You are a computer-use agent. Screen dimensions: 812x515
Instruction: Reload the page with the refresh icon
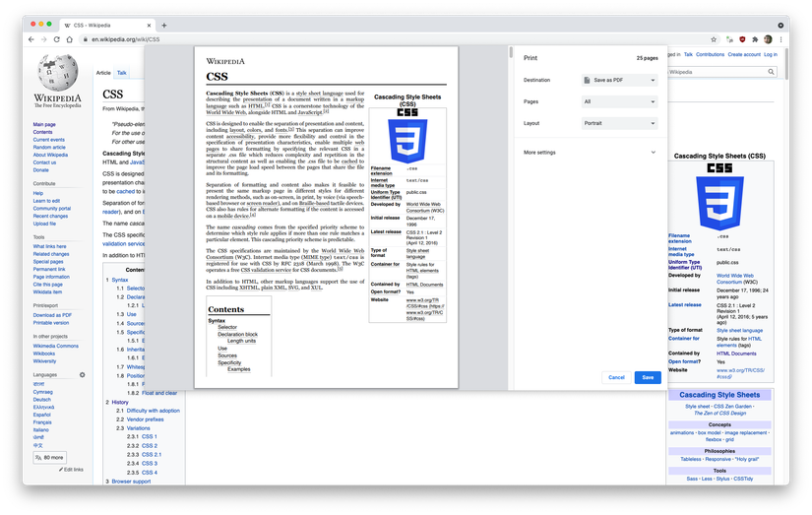(x=56, y=39)
